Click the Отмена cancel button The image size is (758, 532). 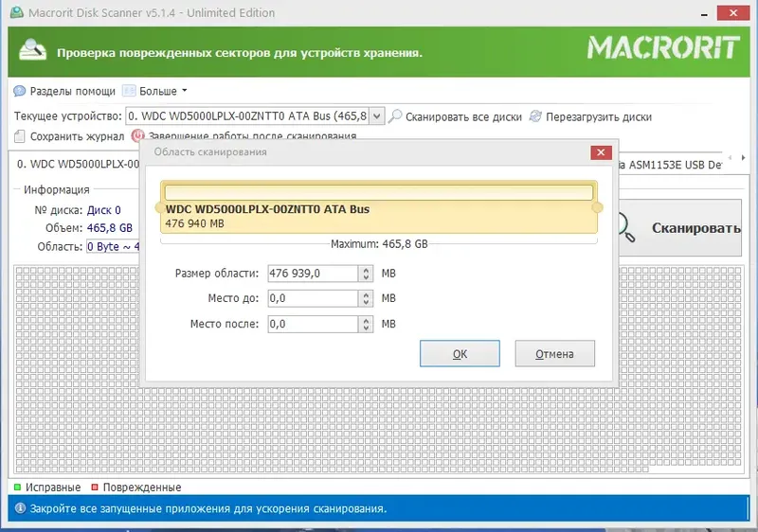click(555, 354)
